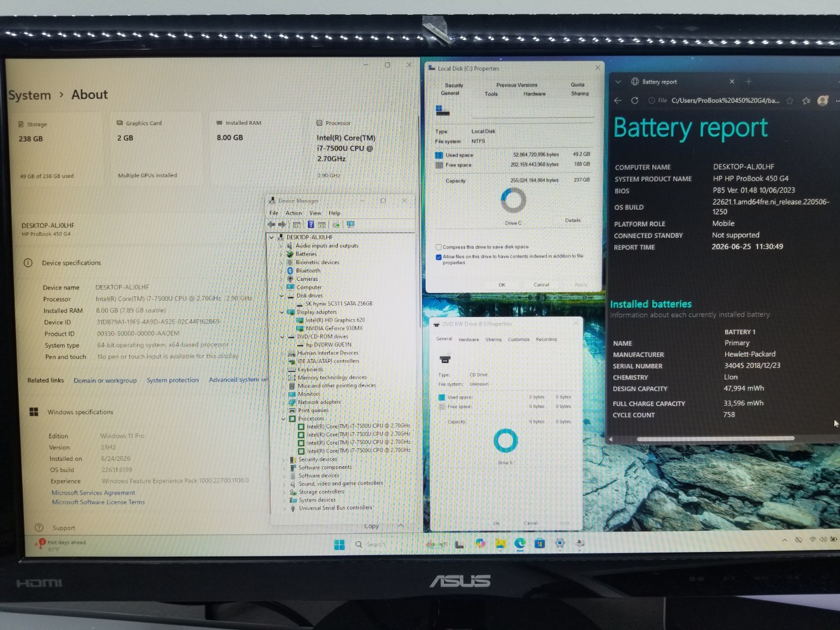Click the Windows Start button

point(339,544)
